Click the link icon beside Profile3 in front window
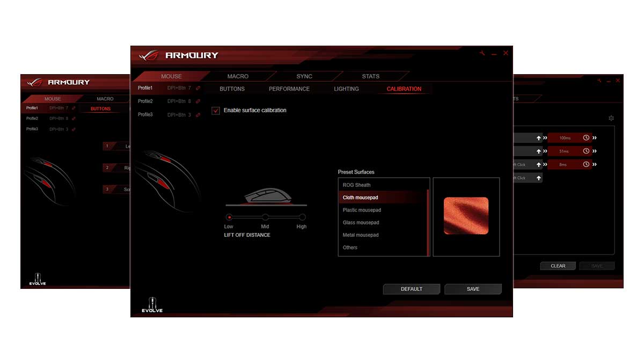Image resolution: width=644 pixels, height=363 pixels. click(x=198, y=115)
